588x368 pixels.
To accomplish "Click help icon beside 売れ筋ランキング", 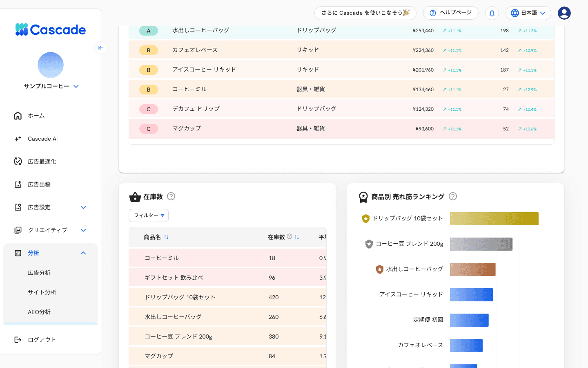I will (x=453, y=196).
